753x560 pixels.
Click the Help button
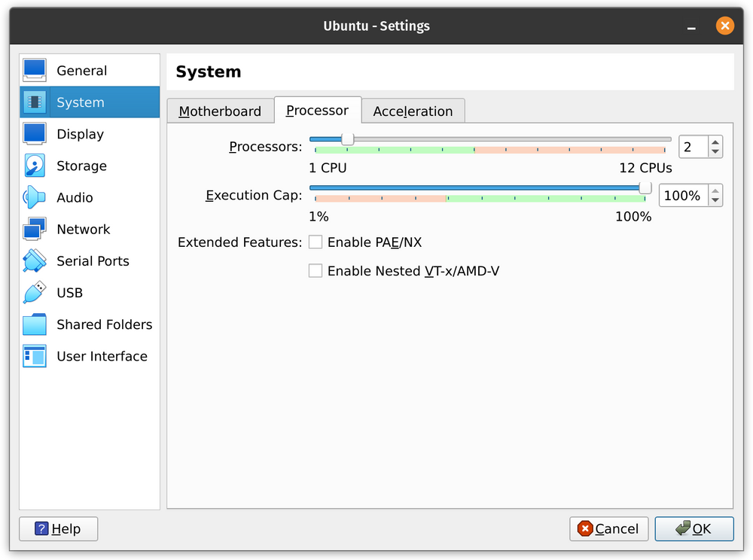58,528
